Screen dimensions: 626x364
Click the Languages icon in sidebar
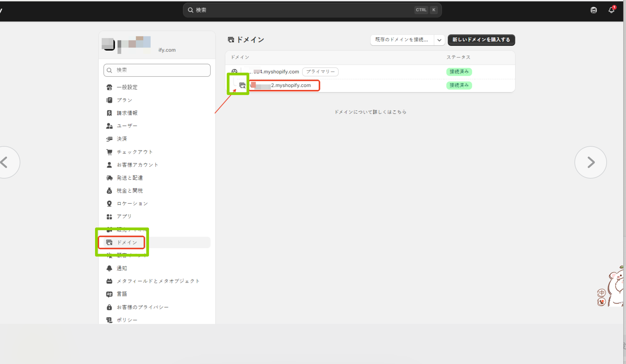[109, 294]
